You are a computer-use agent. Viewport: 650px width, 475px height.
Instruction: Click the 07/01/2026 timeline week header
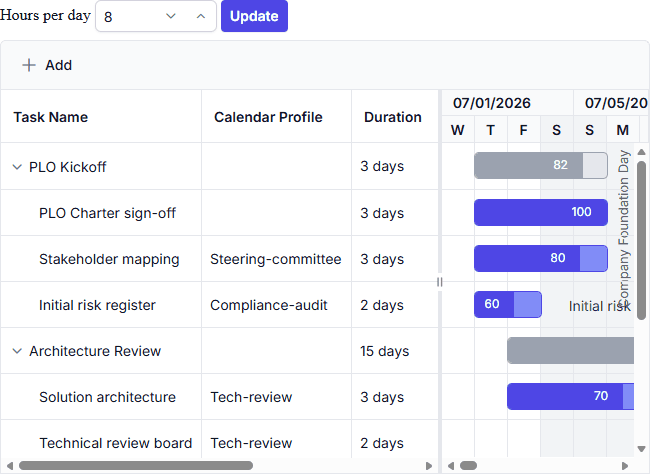[508, 103]
